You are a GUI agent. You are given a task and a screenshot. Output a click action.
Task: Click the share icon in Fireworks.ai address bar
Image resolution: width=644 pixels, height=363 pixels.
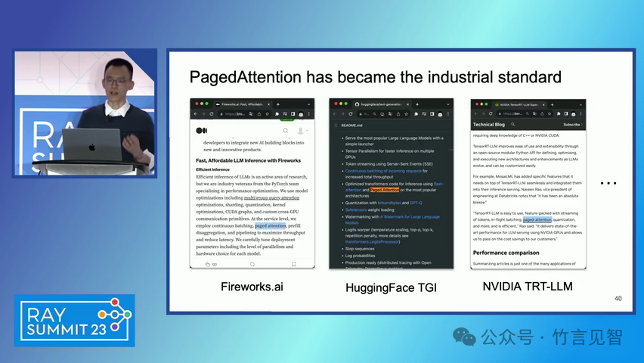click(x=259, y=114)
